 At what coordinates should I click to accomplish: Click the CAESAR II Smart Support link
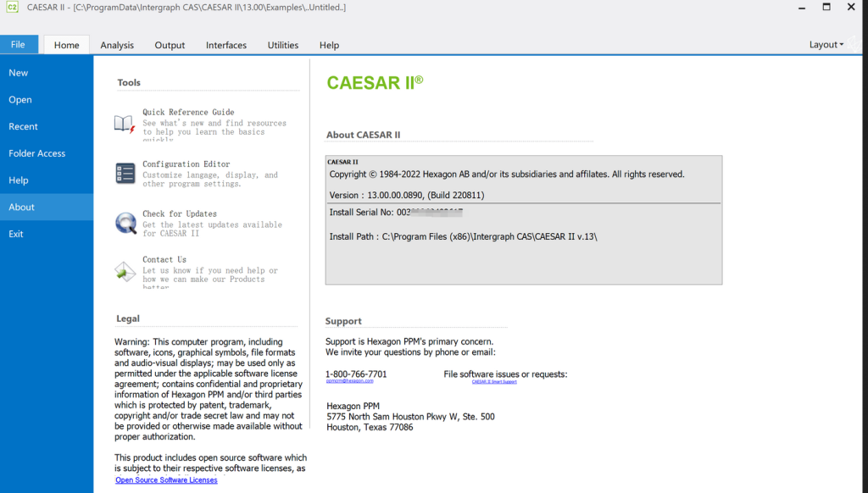click(494, 382)
